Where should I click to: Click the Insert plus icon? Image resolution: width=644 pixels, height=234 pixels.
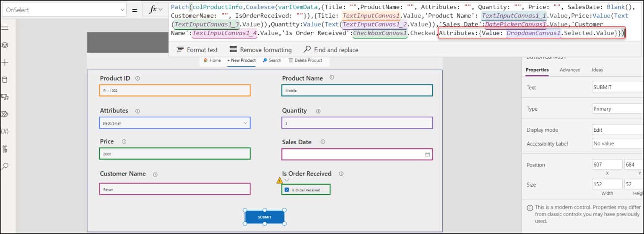click(x=5, y=62)
